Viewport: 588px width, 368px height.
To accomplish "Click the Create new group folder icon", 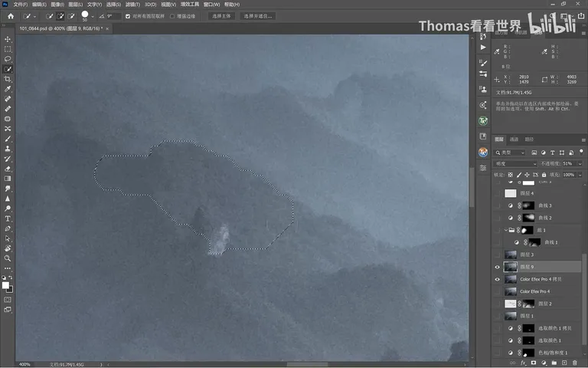I will point(554,363).
